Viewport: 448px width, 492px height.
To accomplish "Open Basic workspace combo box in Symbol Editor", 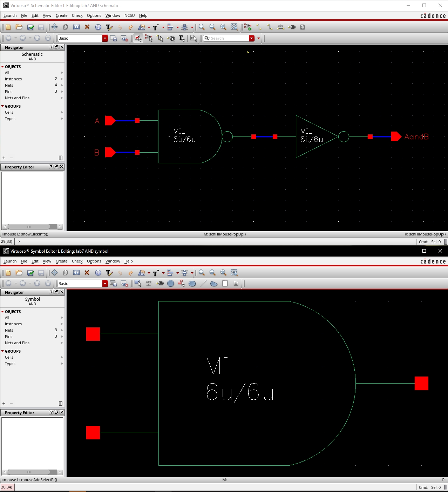I will [x=83, y=284].
